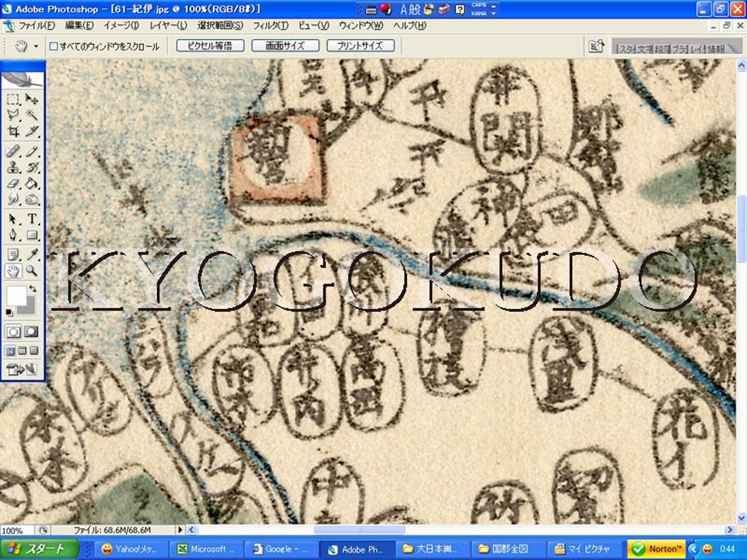747x560 pixels.
Task: Swap foreground and background colors
Action: pyautogui.click(x=32, y=289)
